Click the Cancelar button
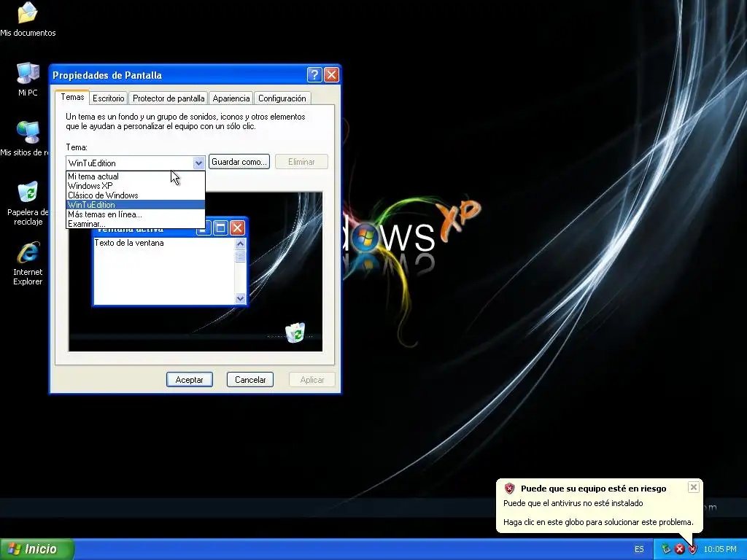 click(250, 379)
